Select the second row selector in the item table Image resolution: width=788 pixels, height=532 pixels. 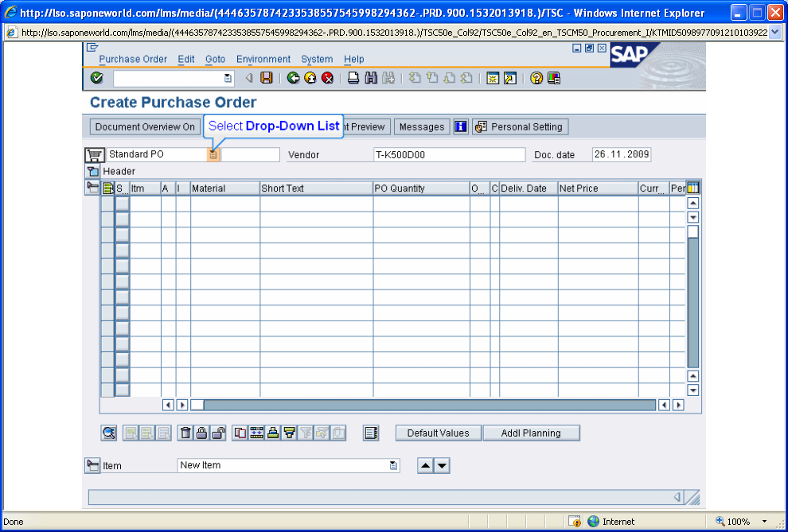coord(107,219)
